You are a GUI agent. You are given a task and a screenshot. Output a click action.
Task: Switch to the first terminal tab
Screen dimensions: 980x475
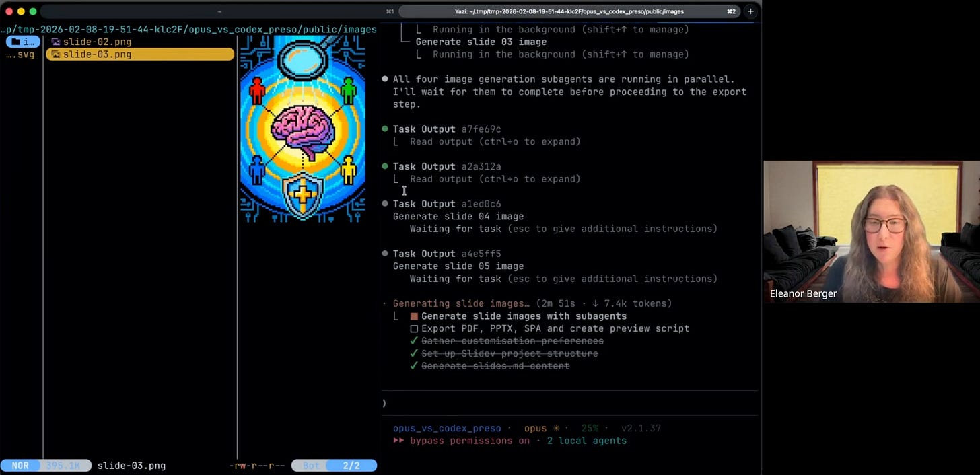[x=219, y=11]
